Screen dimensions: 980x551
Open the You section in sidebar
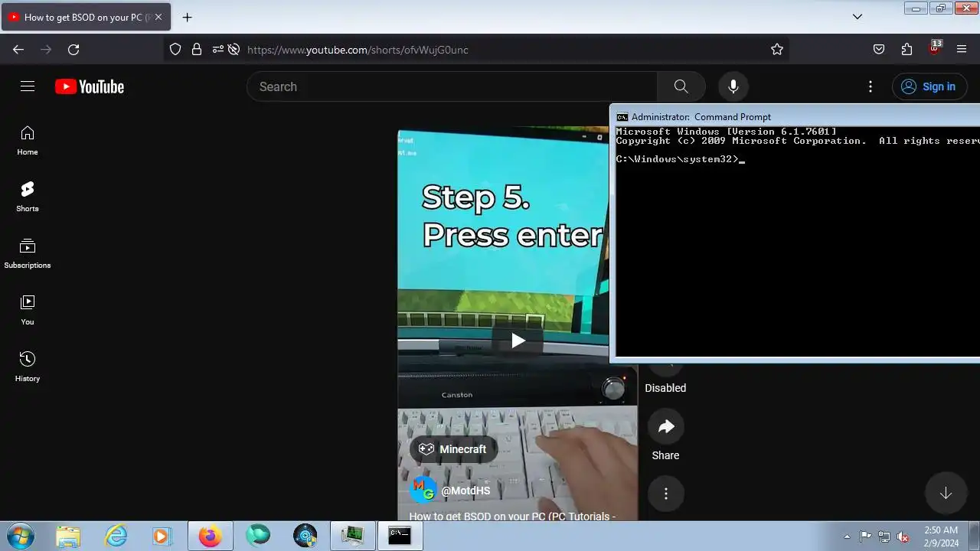(x=28, y=311)
